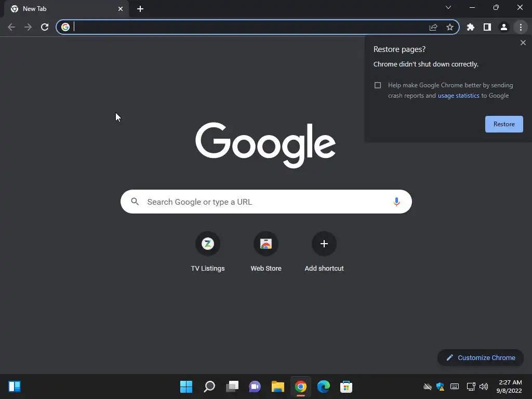Click the Add shortcut tile
Image resolution: width=532 pixels, height=399 pixels.
(x=324, y=252)
